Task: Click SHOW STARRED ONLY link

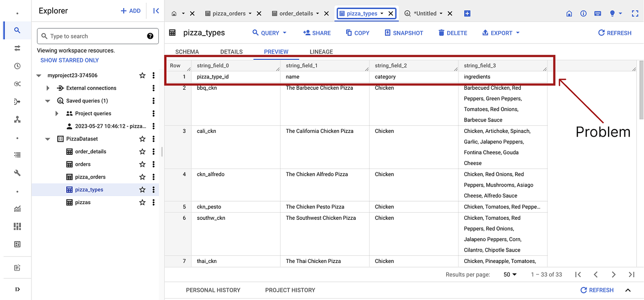Action: point(69,60)
